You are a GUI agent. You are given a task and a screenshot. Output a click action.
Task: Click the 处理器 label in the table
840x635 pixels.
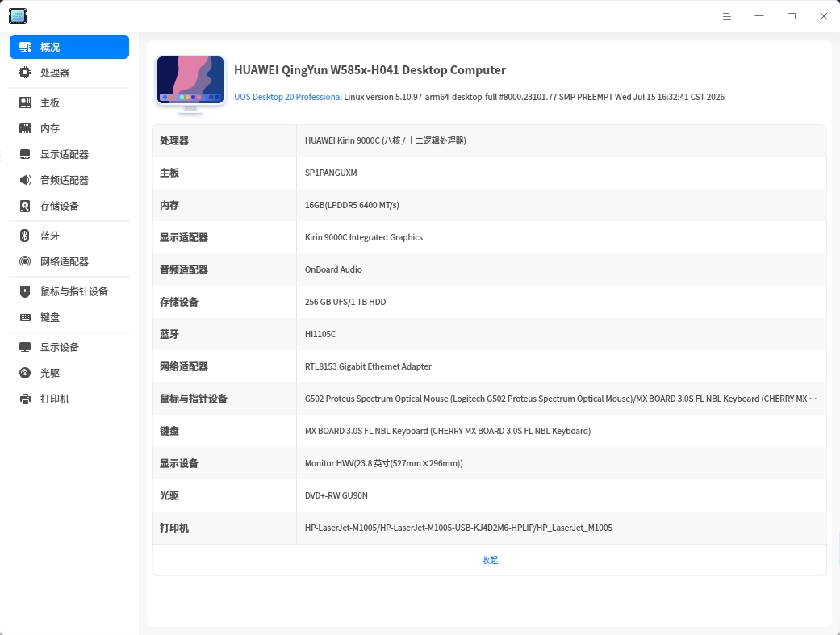click(x=174, y=140)
